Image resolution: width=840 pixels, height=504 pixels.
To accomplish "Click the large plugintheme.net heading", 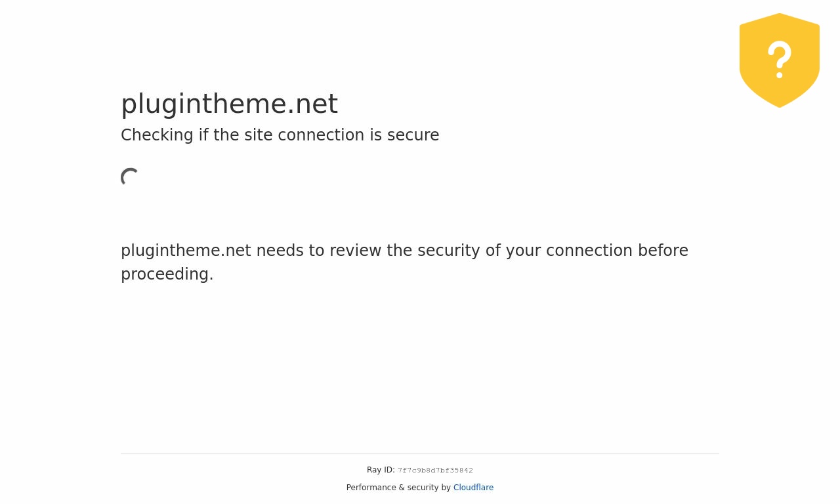I will click(x=229, y=104).
